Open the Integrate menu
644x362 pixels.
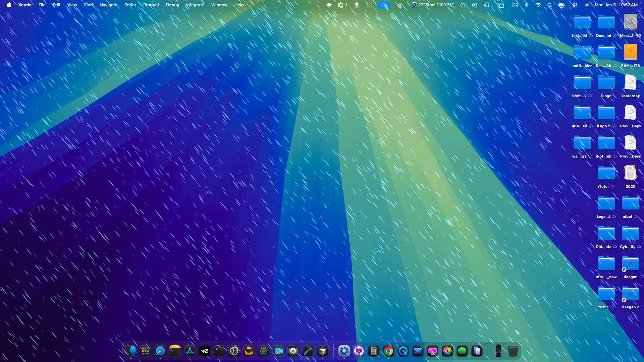point(195,5)
